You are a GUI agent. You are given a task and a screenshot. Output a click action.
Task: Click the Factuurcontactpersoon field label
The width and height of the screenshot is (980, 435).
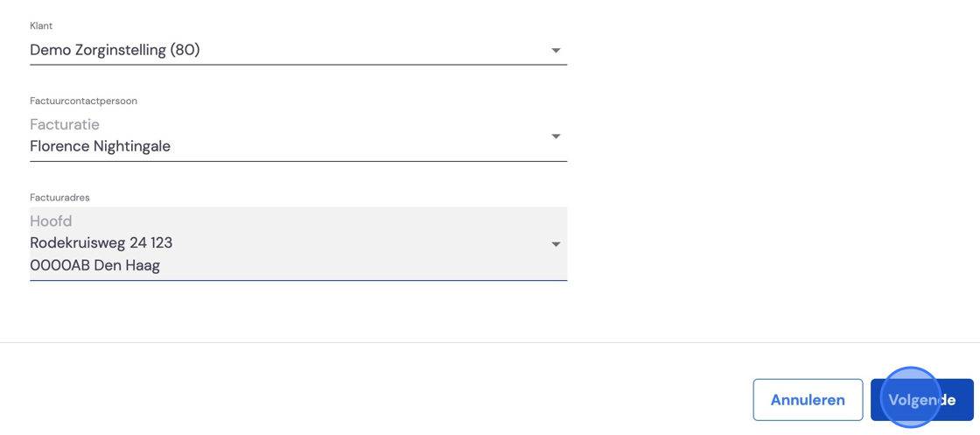coord(83,101)
